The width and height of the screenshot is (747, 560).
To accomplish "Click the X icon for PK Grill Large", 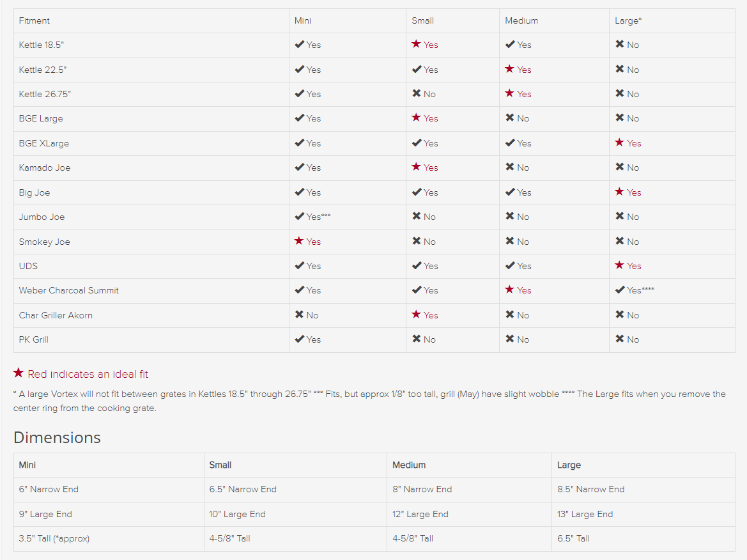I will tap(619, 339).
